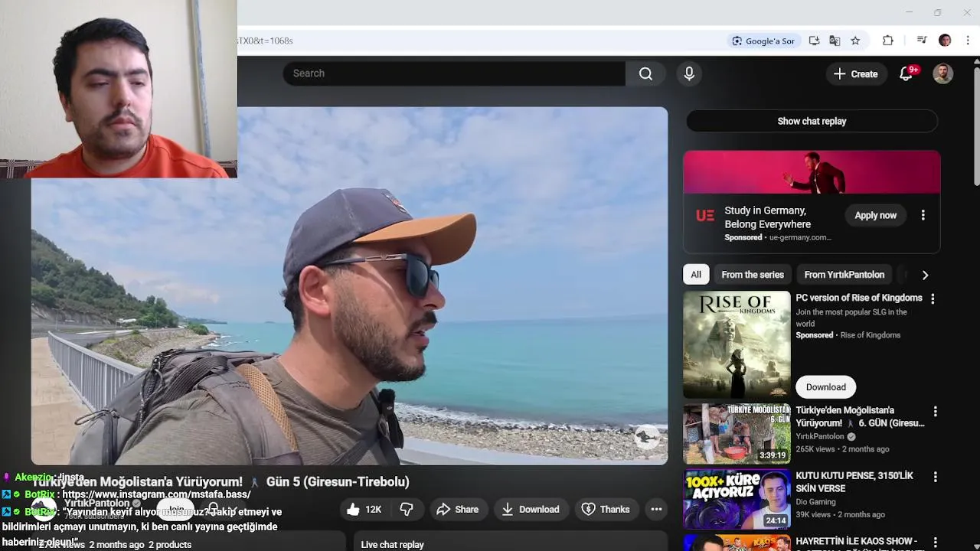Click Apply now on the Germany ad
This screenshot has height=551, width=980.
875,215
